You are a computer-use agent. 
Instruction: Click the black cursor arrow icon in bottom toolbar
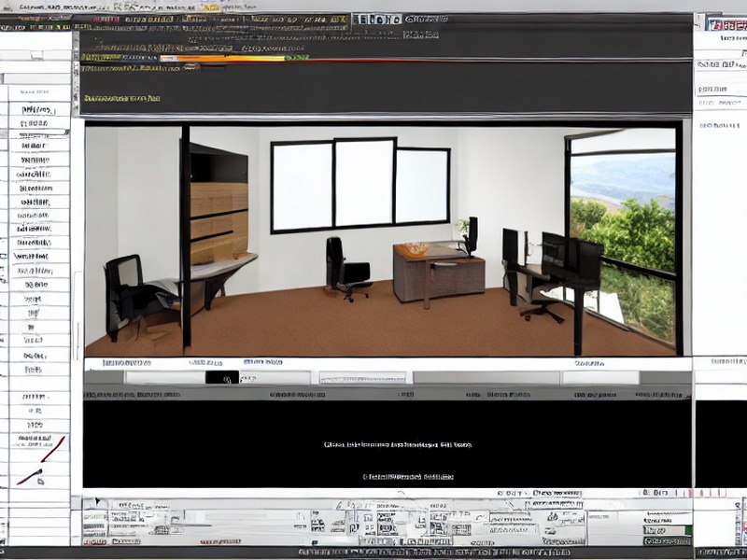pos(98,501)
